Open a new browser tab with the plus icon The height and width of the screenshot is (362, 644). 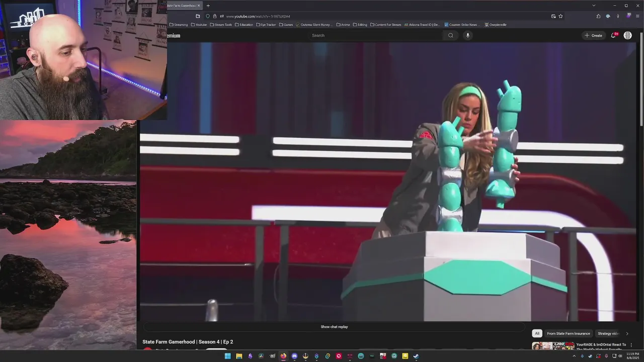[x=208, y=6]
